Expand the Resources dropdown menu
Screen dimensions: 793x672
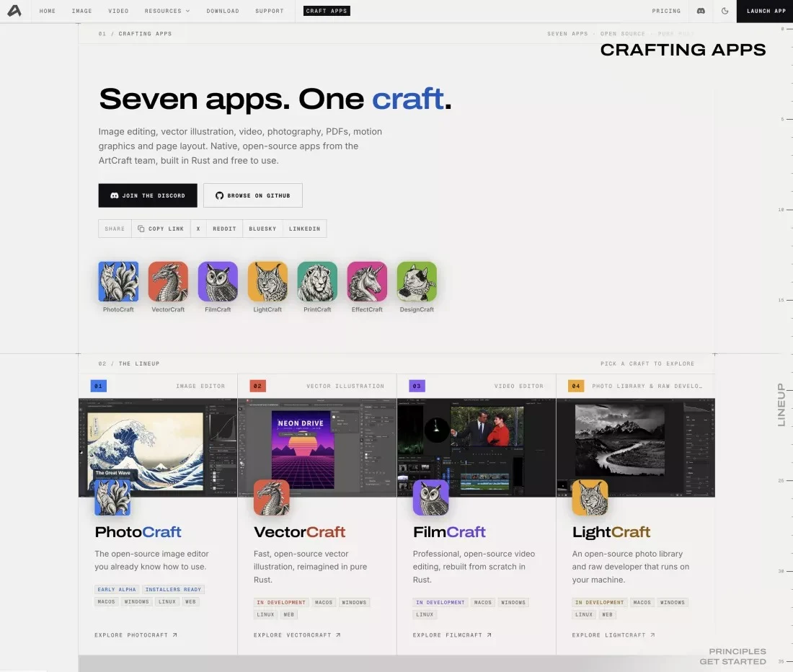(x=167, y=11)
